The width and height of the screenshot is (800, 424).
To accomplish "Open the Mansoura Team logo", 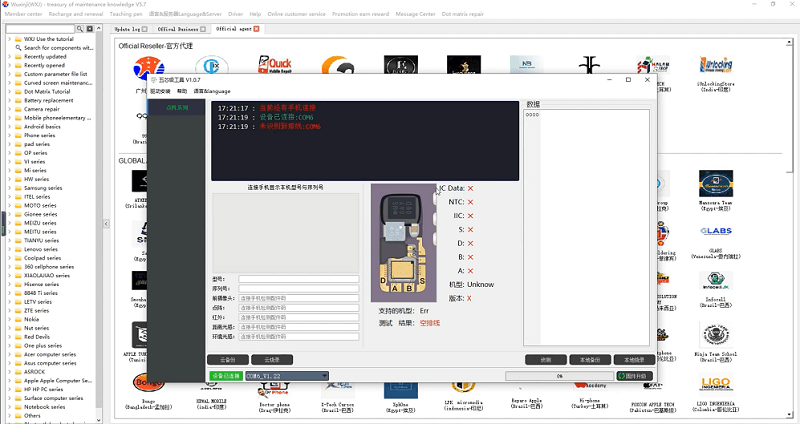I will point(716,183).
